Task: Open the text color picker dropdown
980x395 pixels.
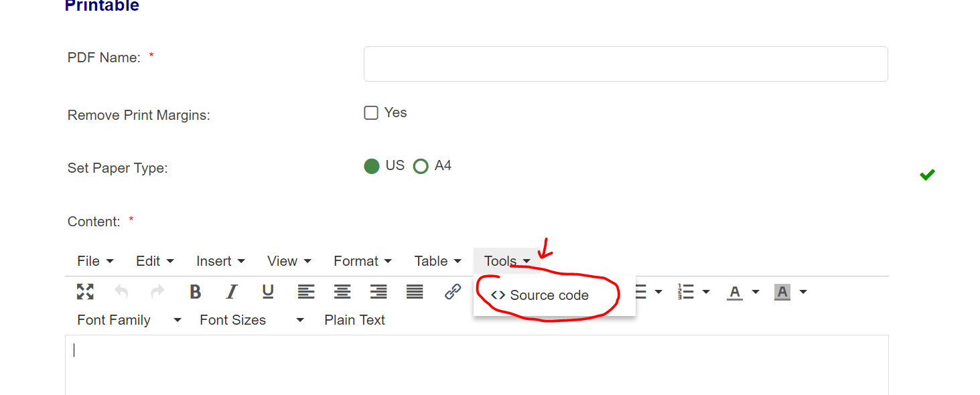Action: click(x=756, y=292)
